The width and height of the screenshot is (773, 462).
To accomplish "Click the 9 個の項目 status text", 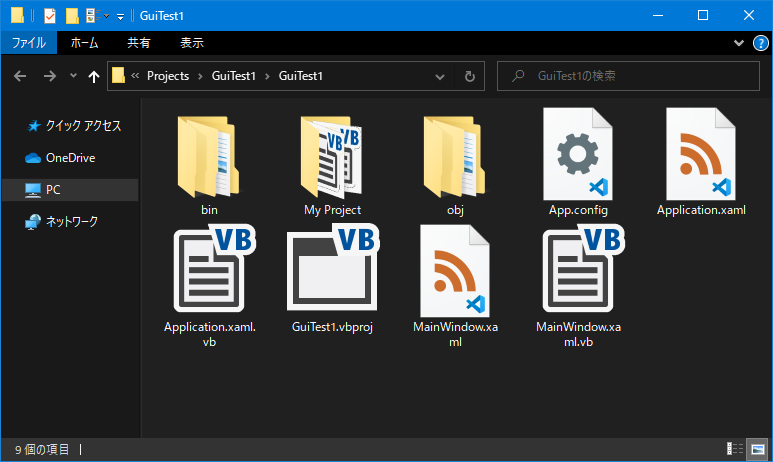I will [x=42, y=449].
